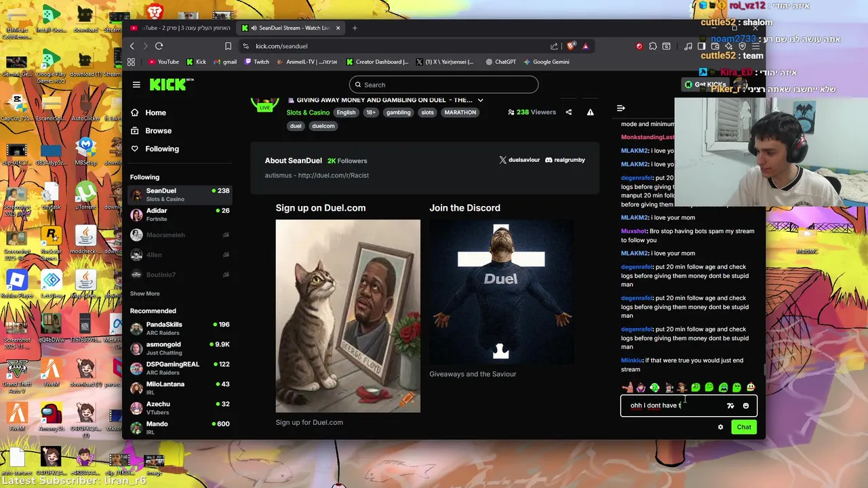Image resolution: width=868 pixels, height=488 pixels.
Task: Collapse the chat panel icon
Action: pos(620,108)
